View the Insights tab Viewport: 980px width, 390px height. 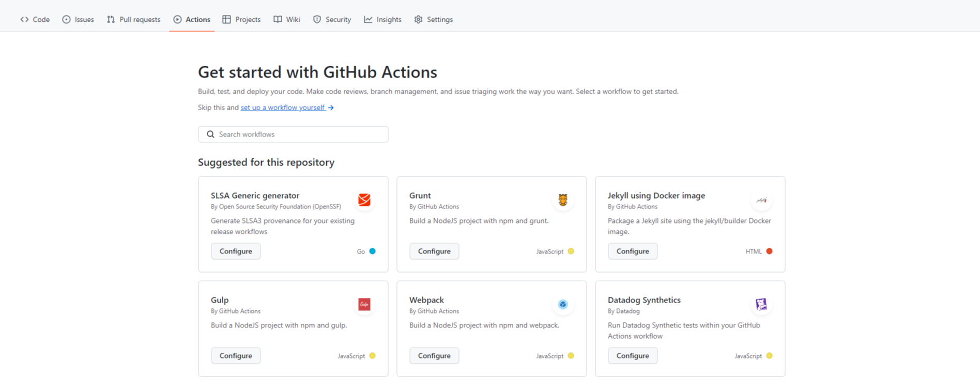point(382,19)
